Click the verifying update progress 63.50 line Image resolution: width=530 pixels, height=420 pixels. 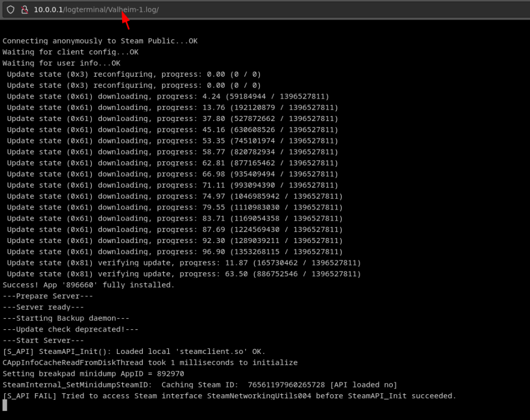[184, 274]
